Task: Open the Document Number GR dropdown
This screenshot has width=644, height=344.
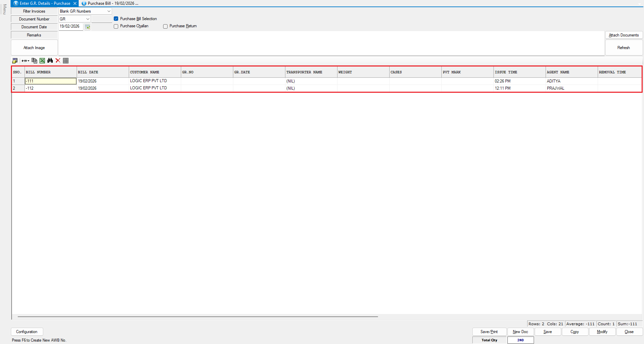Action: point(88,19)
